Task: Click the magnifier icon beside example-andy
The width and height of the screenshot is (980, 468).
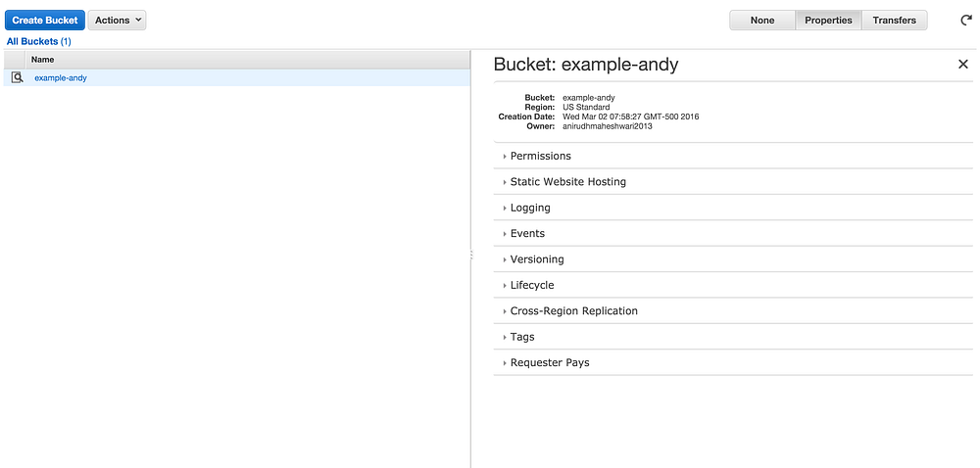Action: [18, 78]
